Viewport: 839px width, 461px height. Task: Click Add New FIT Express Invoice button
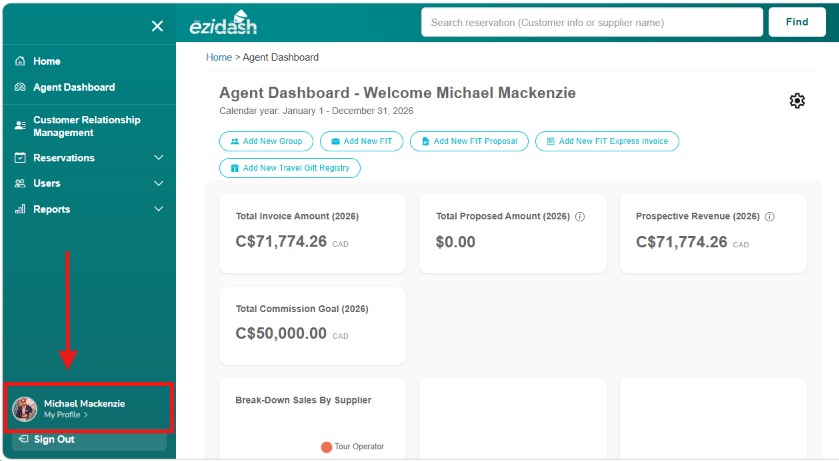607,141
